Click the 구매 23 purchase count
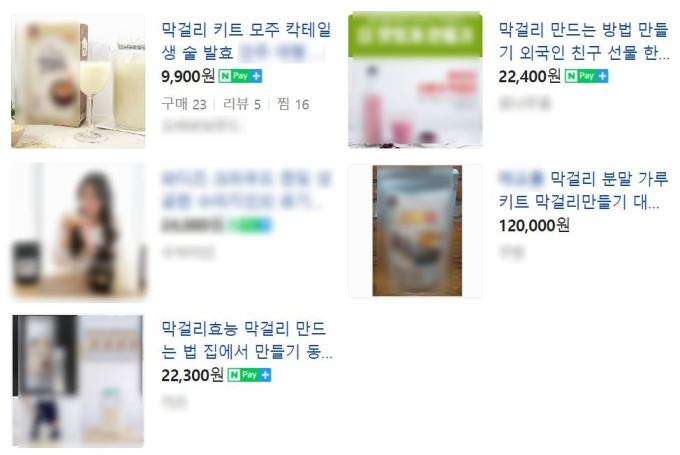Image resolution: width=680 pixels, height=455 pixels. click(x=184, y=104)
